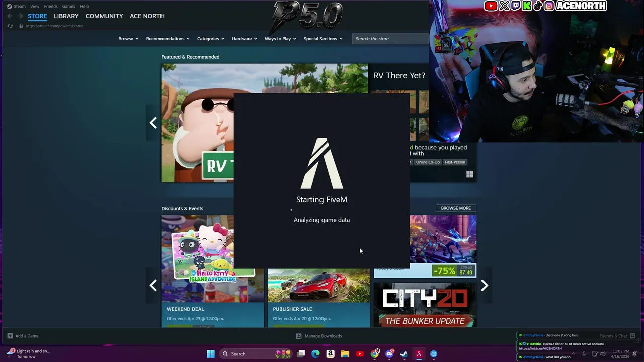Open Manage Downloads
The width and height of the screenshot is (644, 362).
pyautogui.click(x=323, y=336)
